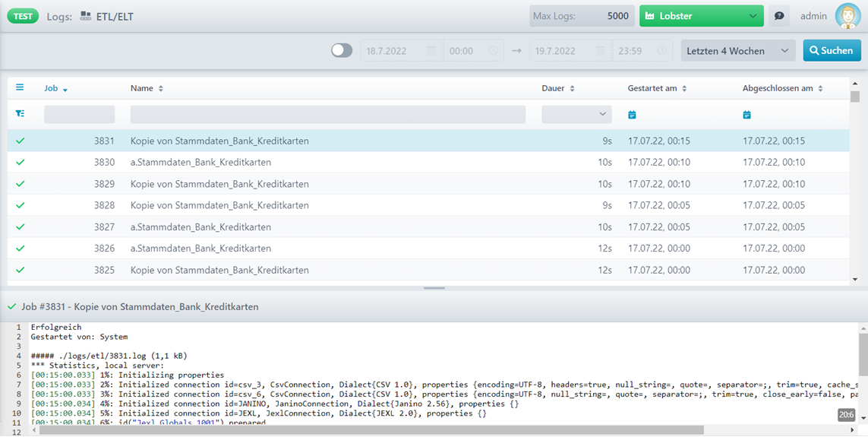Image resolution: width=868 pixels, height=437 pixels.
Task: Click the job table vertical scrollbar
Action: tap(855, 97)
